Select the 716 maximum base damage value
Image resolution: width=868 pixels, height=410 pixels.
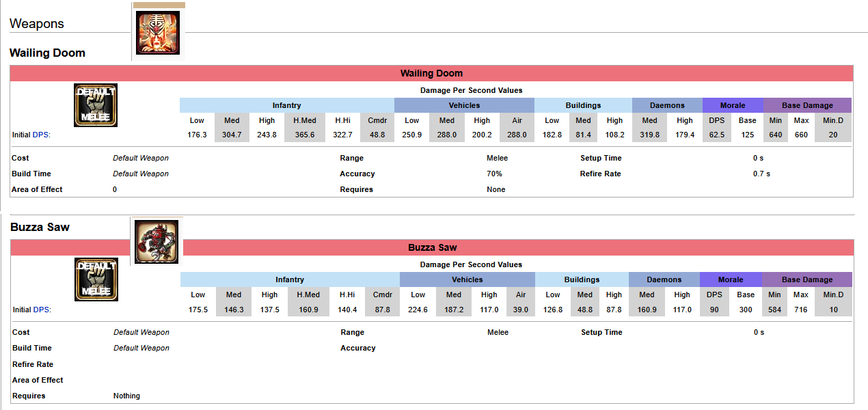point(800,310)
